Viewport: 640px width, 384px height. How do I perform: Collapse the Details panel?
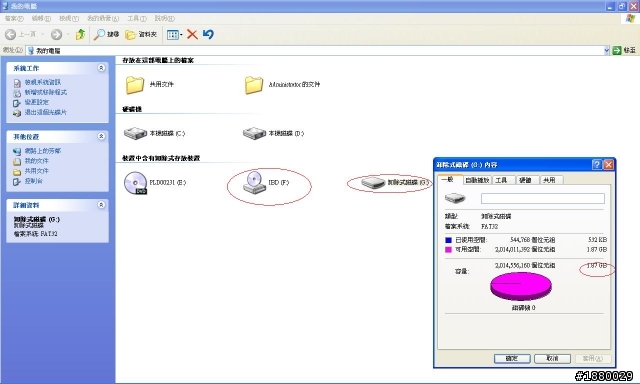click(101, 205)
